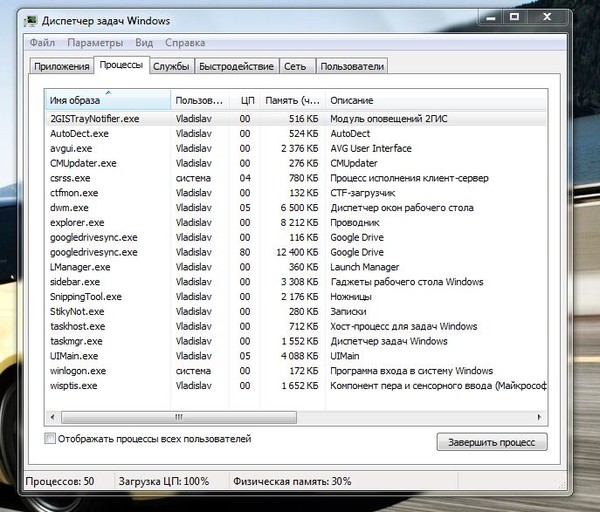The image size is (600, 512).
Task: Minimize the Task Manager window
Action: click(491, 18)
